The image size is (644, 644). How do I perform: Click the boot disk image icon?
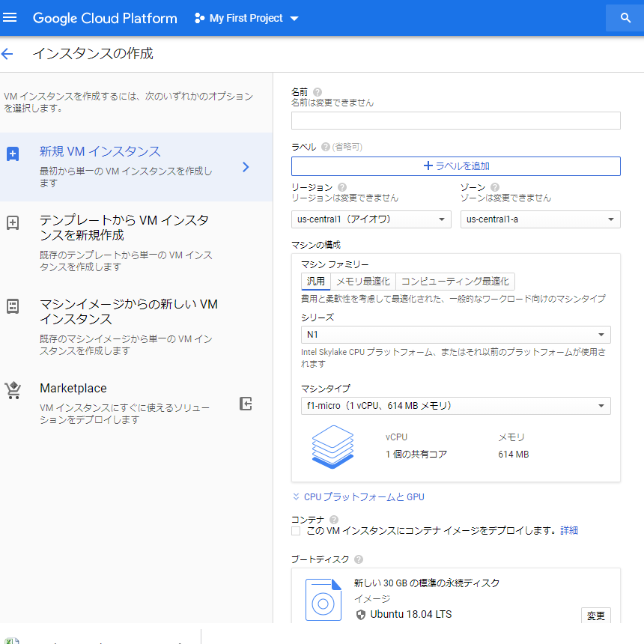point(323,600)
